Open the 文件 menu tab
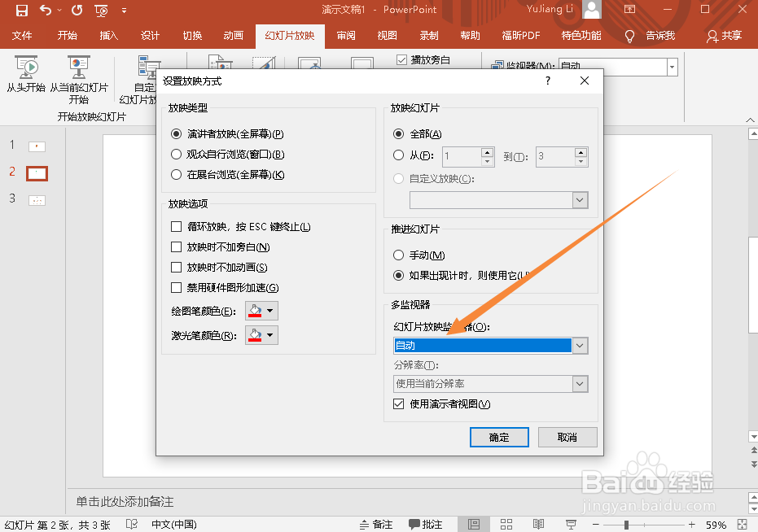This screenshot has height=532, width=758. click(x=22, y=36)
